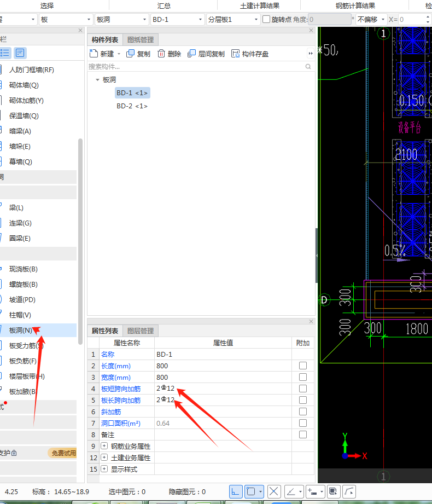Select BD-2 <1> in component tree
The width and height of the screenshot is (432, 504).
132,106
